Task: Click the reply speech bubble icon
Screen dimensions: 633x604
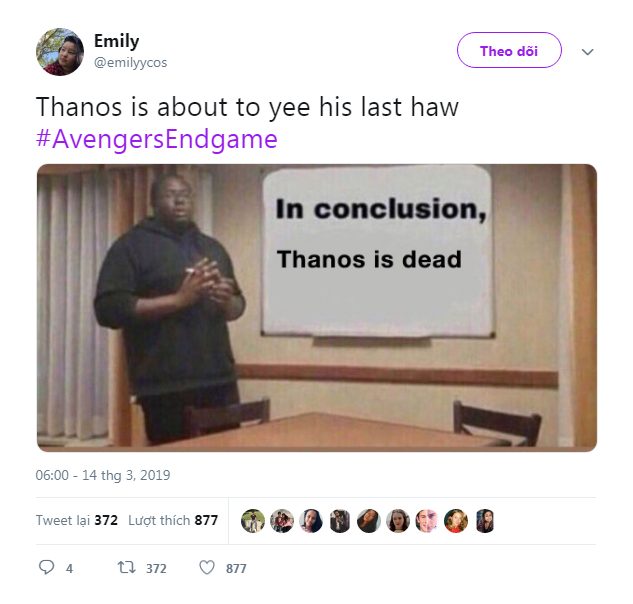Action: tap(46, 568)
